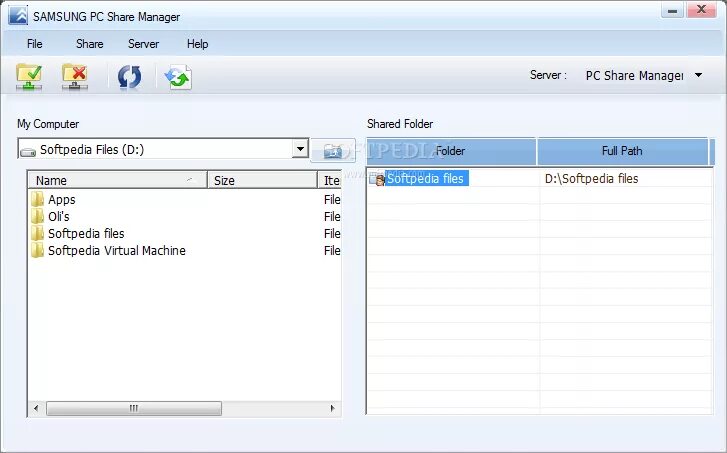
Task: Select the Oli's folder name
Action: 59,217
